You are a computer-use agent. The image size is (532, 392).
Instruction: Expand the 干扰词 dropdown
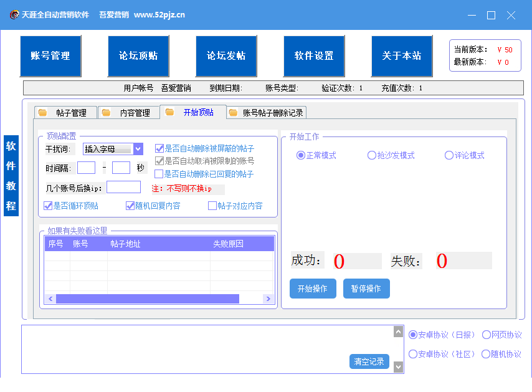[138, 149]
